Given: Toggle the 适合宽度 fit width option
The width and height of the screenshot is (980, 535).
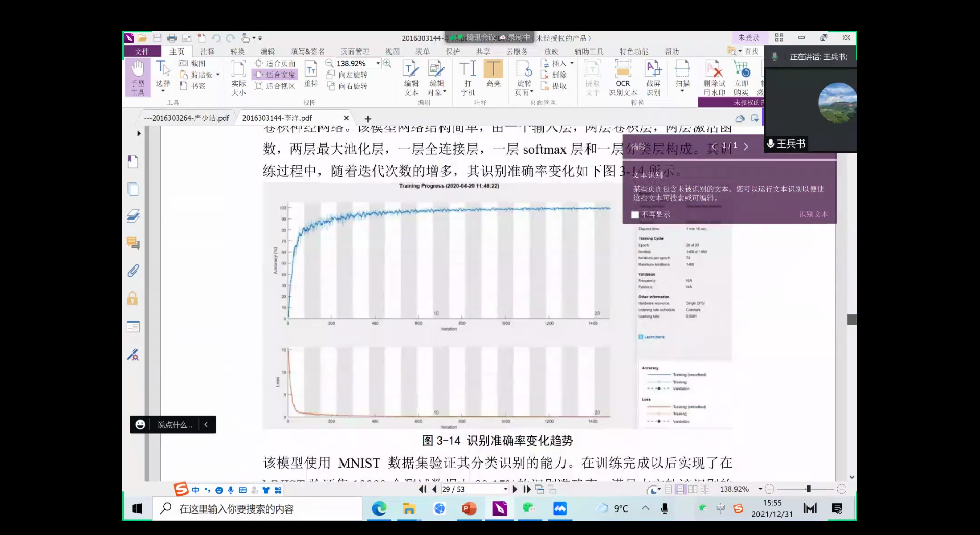Looking at the screenshot, I should tap(276, 75).
